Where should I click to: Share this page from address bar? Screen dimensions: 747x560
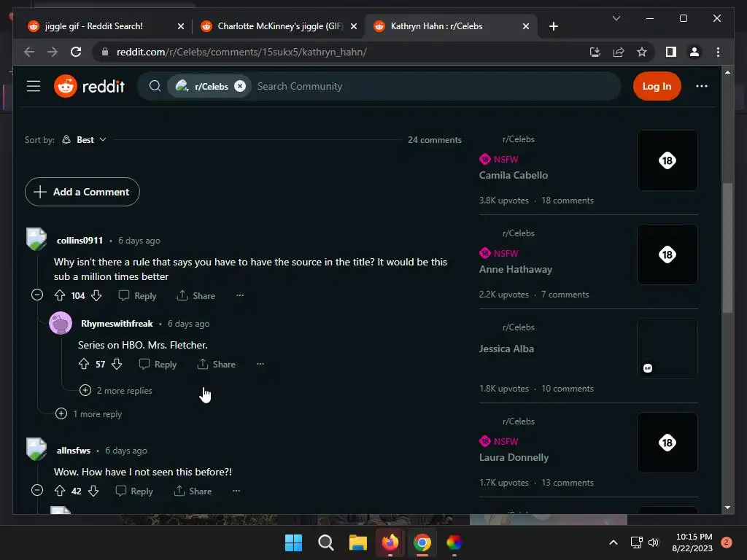coord(619,52)
